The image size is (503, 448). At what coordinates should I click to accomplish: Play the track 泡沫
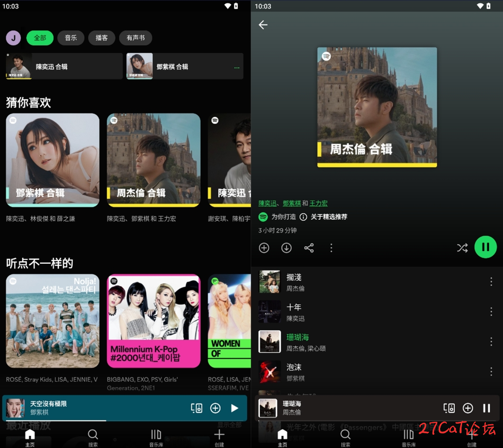377,372
